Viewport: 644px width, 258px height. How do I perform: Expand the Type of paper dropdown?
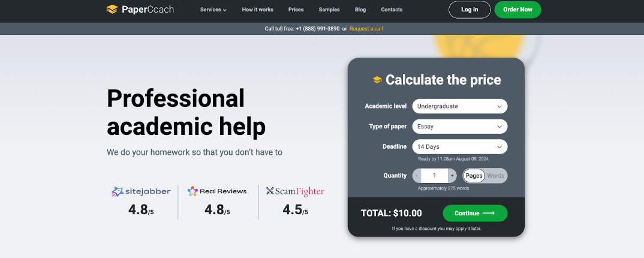[x=459, y=127]
